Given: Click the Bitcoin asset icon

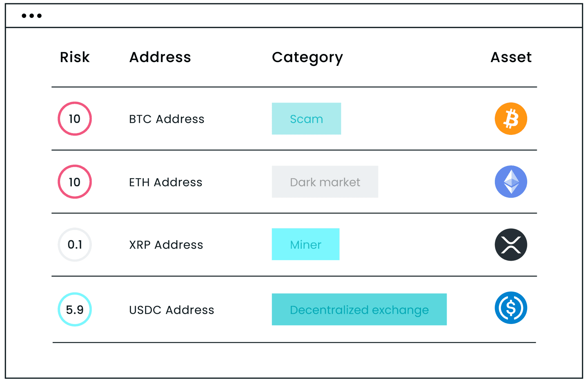Looking at the screenshot, I should (x=511, y=119).
